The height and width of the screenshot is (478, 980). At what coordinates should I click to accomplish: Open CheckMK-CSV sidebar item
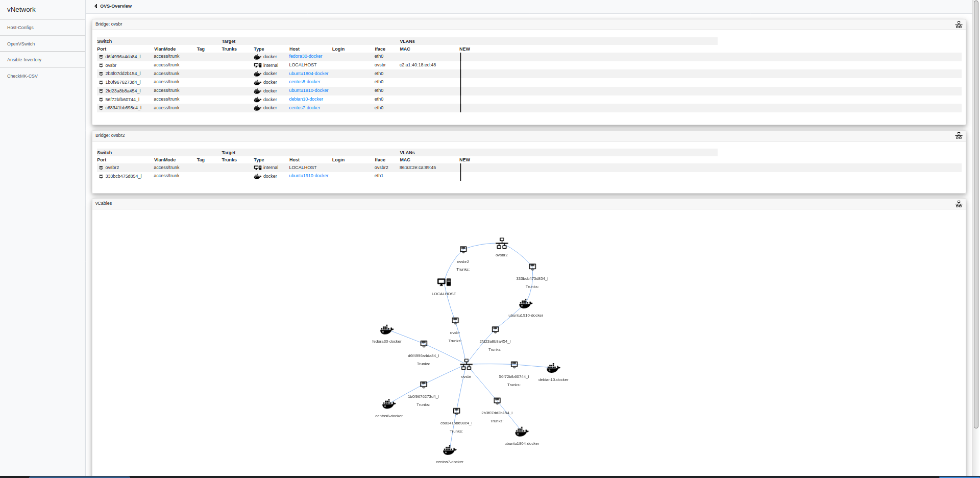22,76
